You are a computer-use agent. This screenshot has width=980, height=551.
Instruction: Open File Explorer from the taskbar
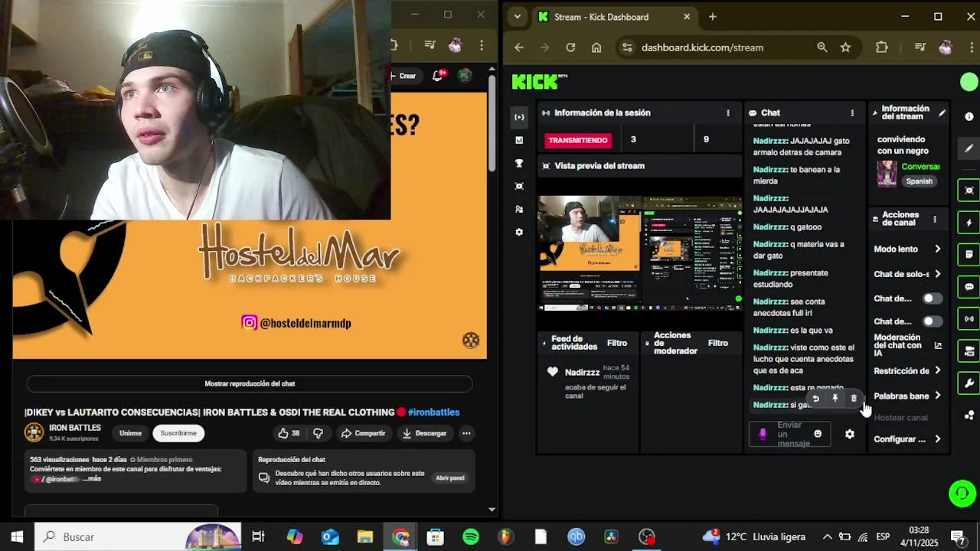(364, 536)
